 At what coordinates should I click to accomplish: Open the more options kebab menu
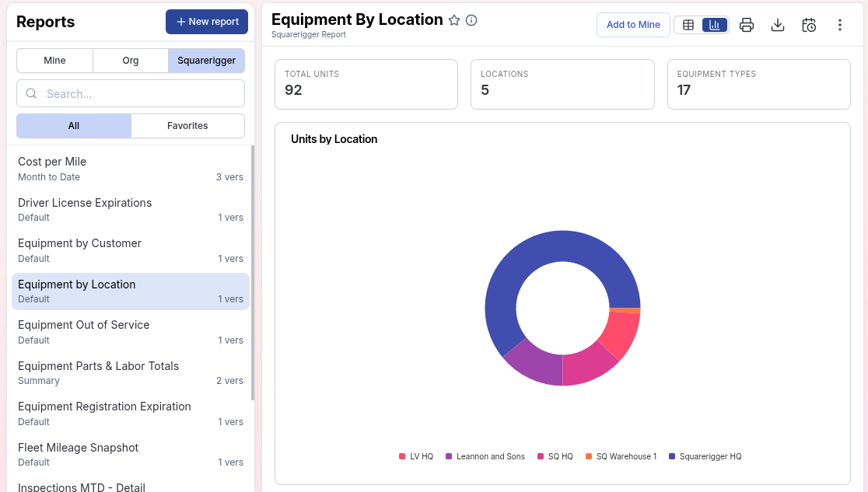[840, 25]
